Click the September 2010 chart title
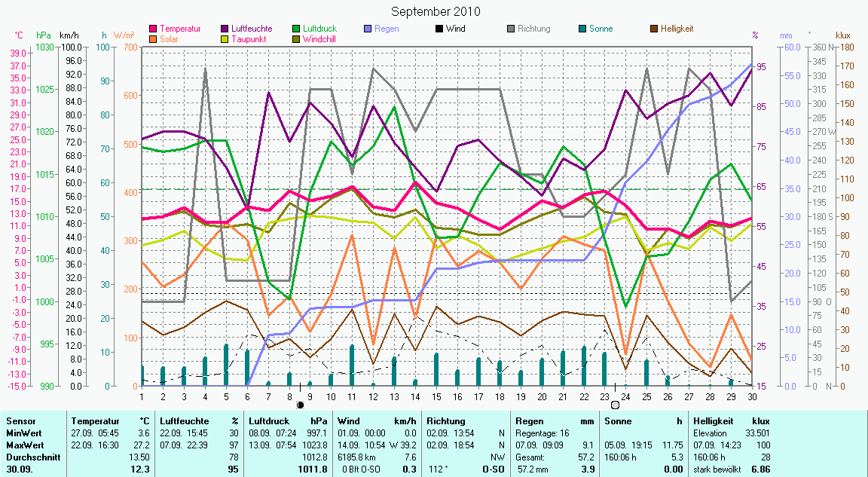The image size is (868, 477). [436, 11]
